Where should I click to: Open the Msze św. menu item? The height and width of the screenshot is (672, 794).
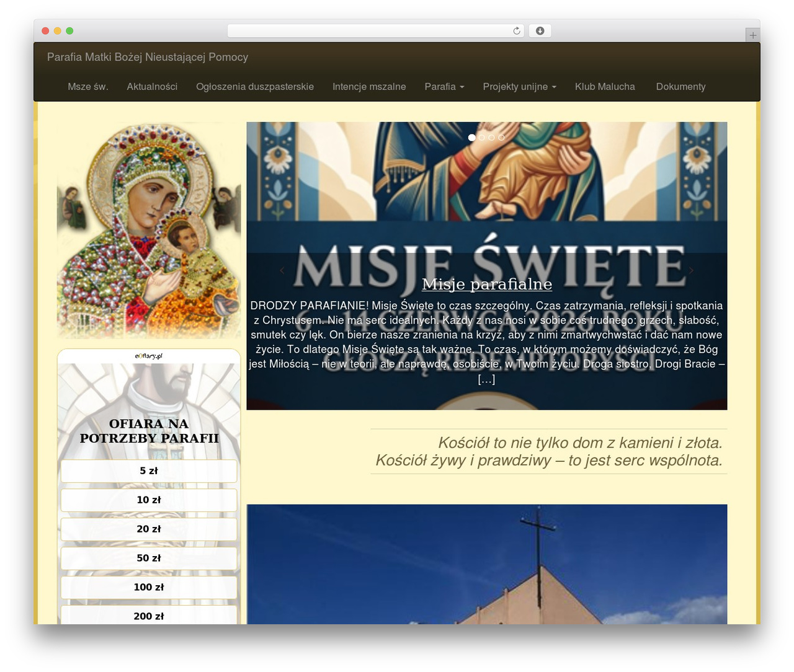(88, 87)
